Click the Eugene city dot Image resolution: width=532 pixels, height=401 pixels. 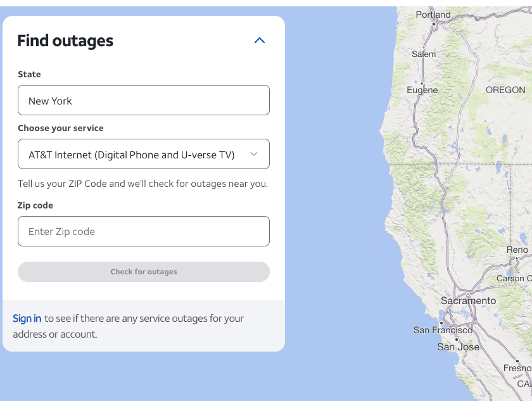pos(421,83)
